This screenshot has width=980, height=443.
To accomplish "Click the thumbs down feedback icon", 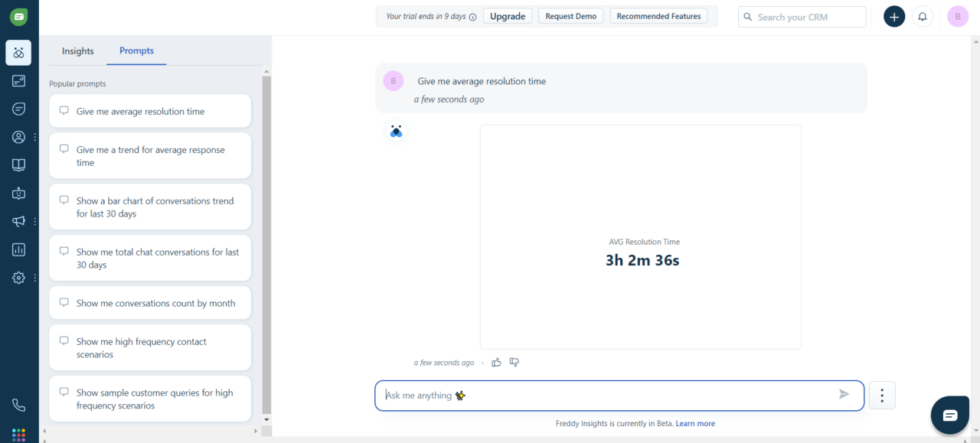I will pyautogui.click(x=514, y=363).
